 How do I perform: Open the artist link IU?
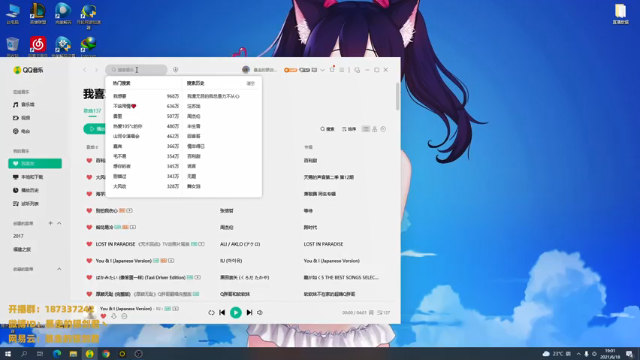(x=231, y=261)
